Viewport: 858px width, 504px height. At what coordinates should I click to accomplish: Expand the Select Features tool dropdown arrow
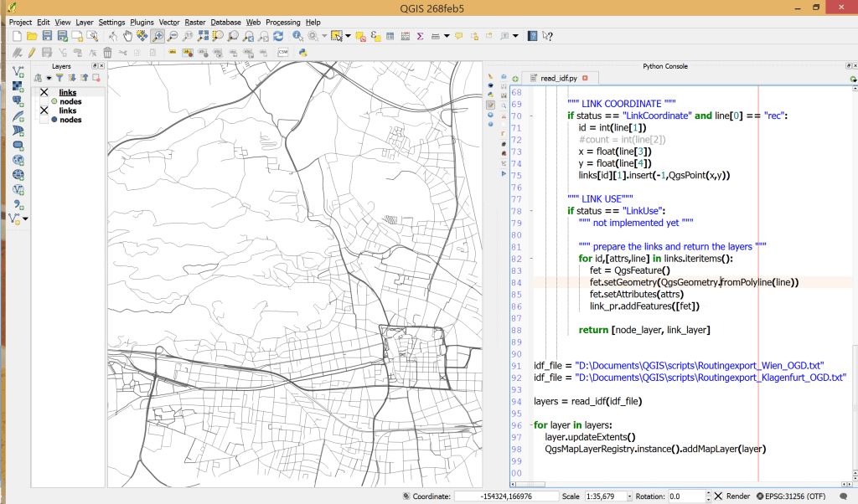point(347,36)
